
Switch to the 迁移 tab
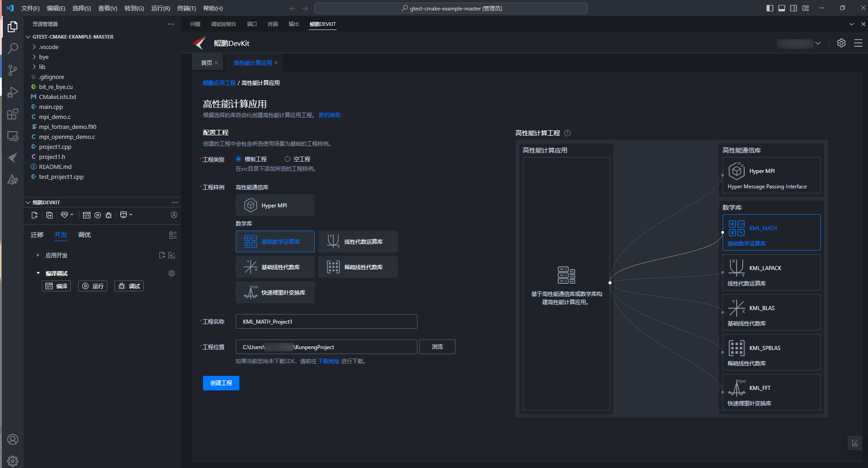click(x=37, y=235)
